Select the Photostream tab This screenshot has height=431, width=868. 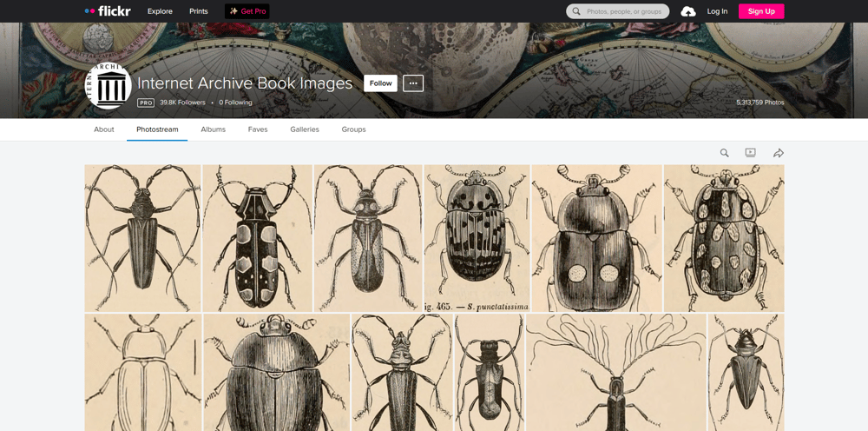coord(157,129)
